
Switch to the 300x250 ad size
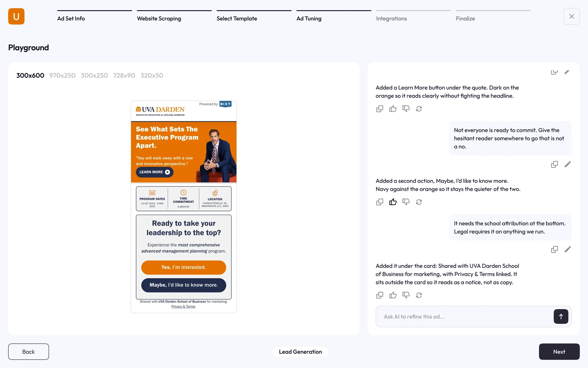click(94, 76)
